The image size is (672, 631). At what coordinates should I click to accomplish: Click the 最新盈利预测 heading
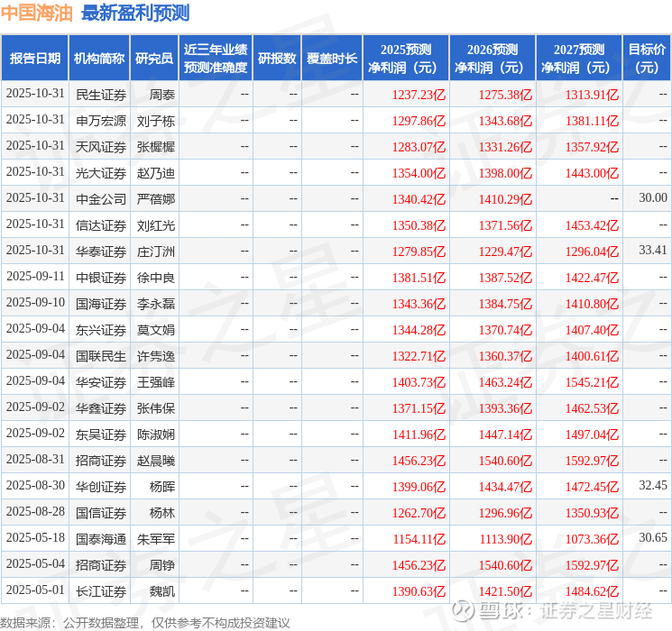(x=135, y=13)
